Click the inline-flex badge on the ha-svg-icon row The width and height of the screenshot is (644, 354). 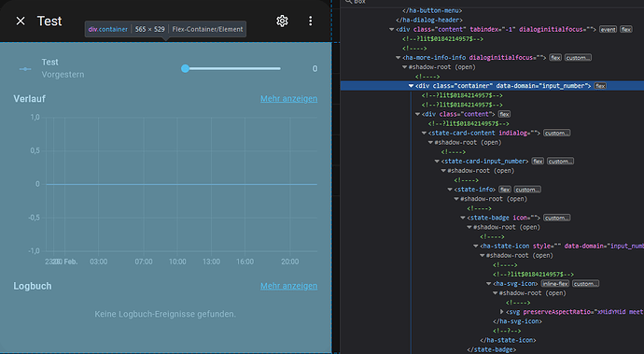[x=555, y=284]
